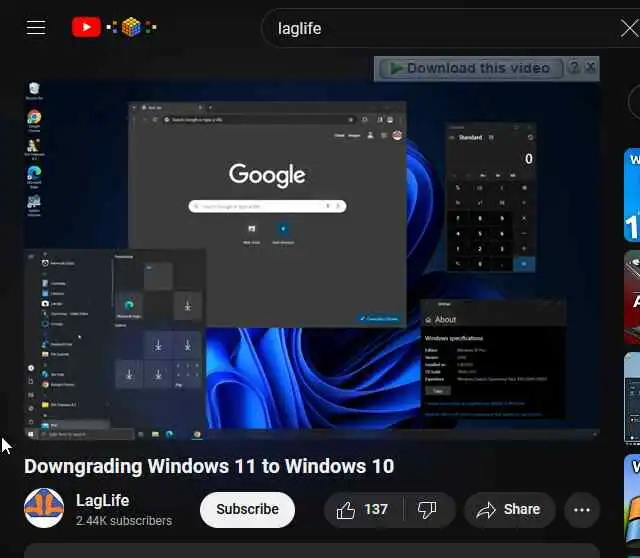Open the LagLife channel avatar
The width and height of the screenshot is (640, 558).
[x=44, y=508]
